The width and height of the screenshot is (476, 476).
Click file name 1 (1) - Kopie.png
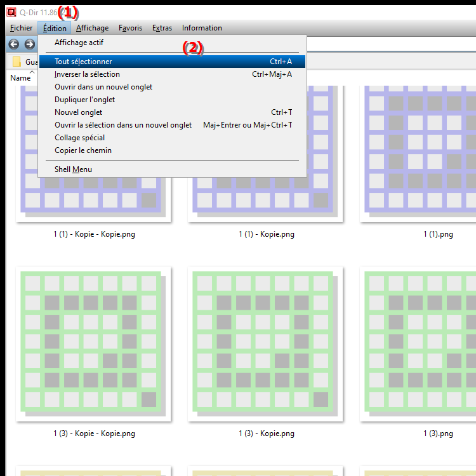[267, 234]
